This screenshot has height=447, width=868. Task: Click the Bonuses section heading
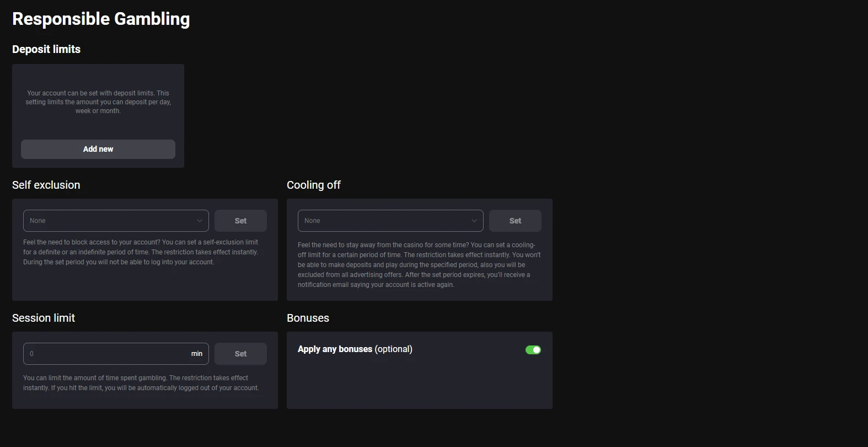point(308,318)
